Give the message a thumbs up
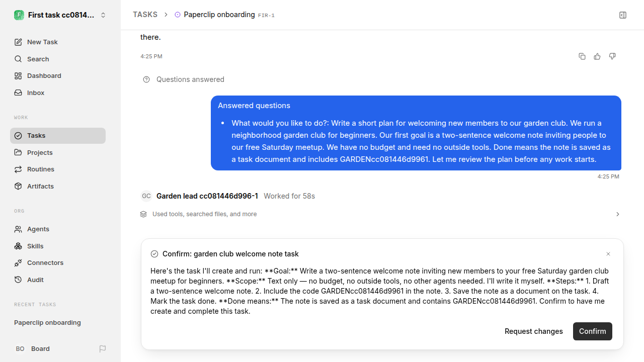This screenshot has width=644, height=362. click(597, 56)
